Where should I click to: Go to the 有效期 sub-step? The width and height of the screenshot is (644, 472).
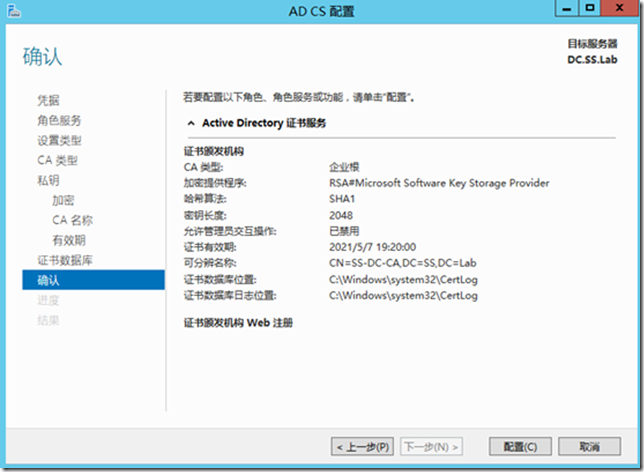tap(69, 240)
